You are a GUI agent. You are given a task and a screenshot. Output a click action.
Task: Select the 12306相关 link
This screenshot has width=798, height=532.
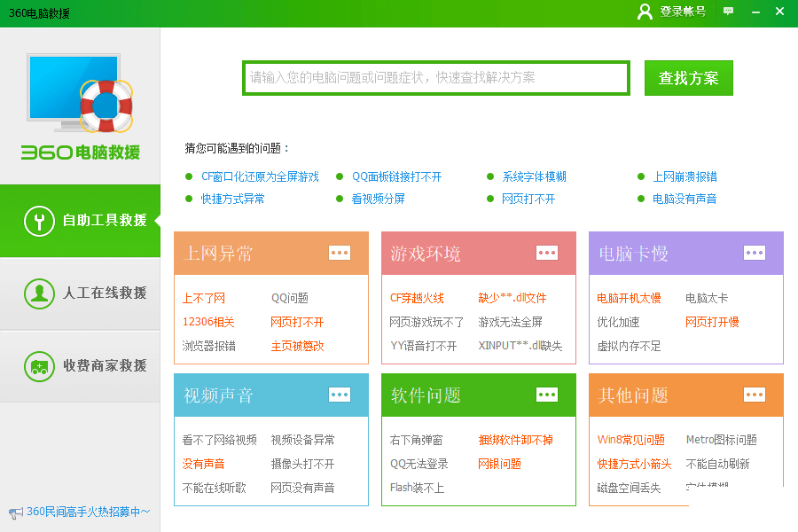point(208,322)
